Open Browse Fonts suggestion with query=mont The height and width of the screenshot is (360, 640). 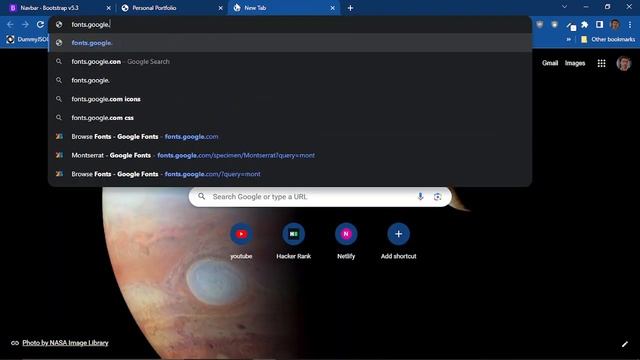click(x=290, y=174)
